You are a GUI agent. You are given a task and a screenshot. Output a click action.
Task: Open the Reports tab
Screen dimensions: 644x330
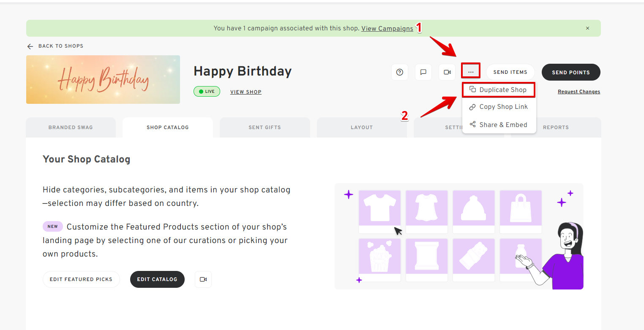[556, 127]
